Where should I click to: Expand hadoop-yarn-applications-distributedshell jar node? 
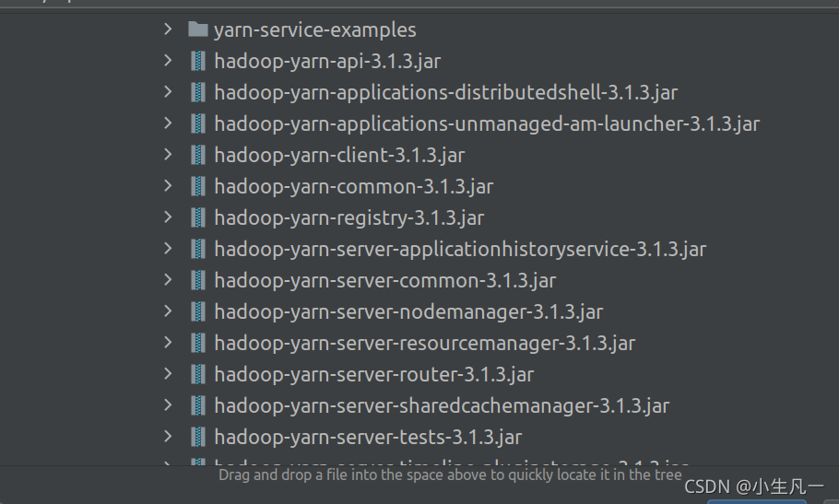click(x=168, y=92)
